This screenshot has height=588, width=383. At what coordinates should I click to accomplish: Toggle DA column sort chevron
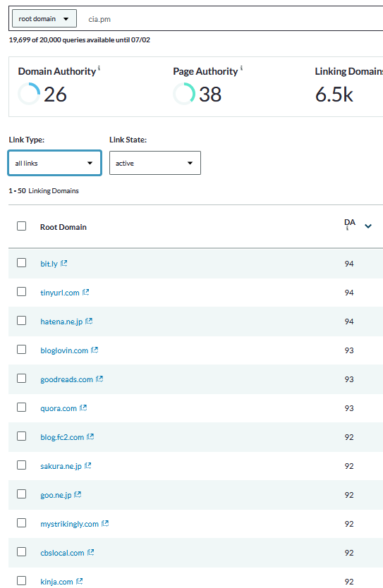368,226
